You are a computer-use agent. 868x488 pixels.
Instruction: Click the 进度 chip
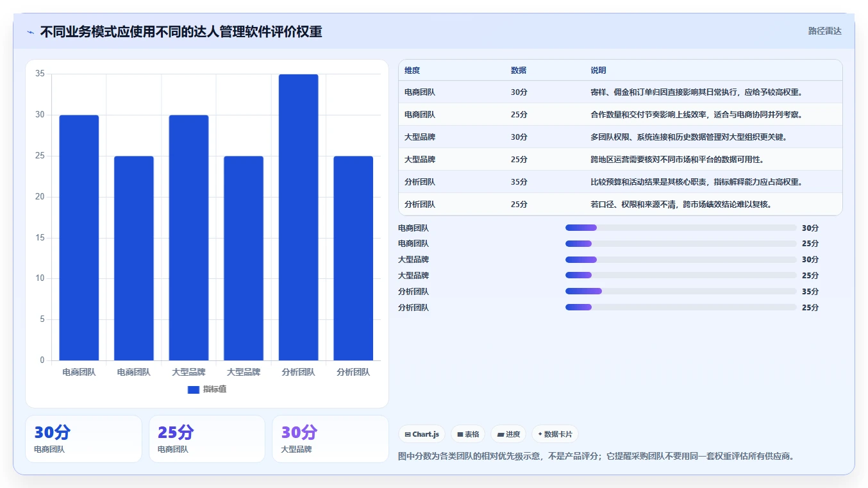[508, 434]
